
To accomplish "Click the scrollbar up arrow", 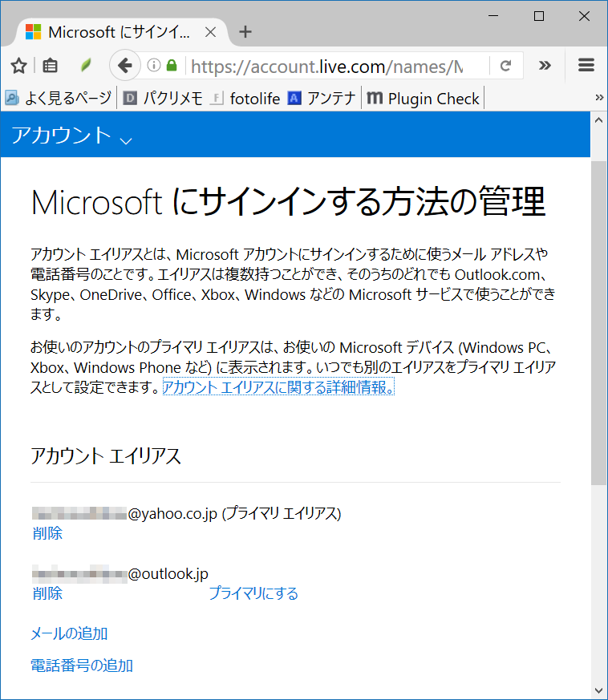I will (598, 120).
